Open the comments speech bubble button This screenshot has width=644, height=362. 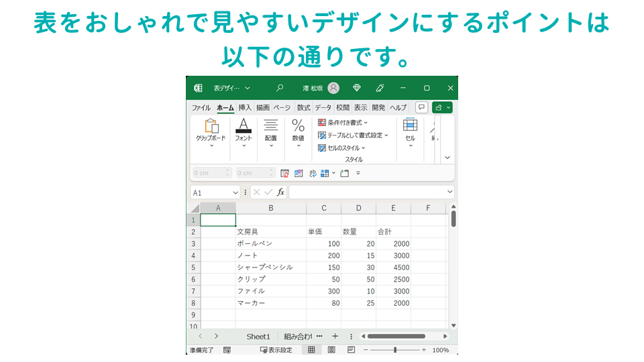point(421,107)
